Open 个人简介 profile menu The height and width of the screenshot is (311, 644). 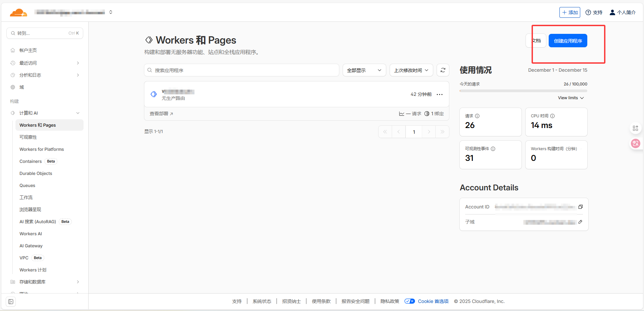pos(623,12)
